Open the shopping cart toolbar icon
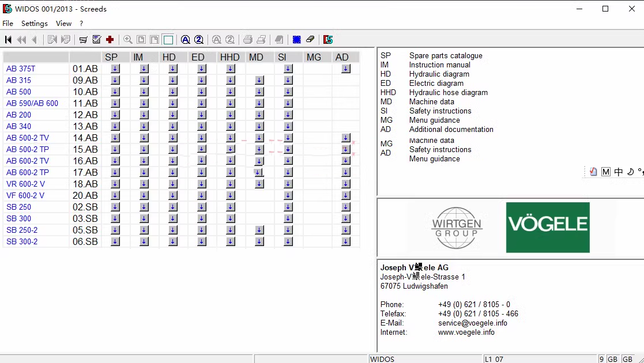The image size is (644, 363). (84, 39)
